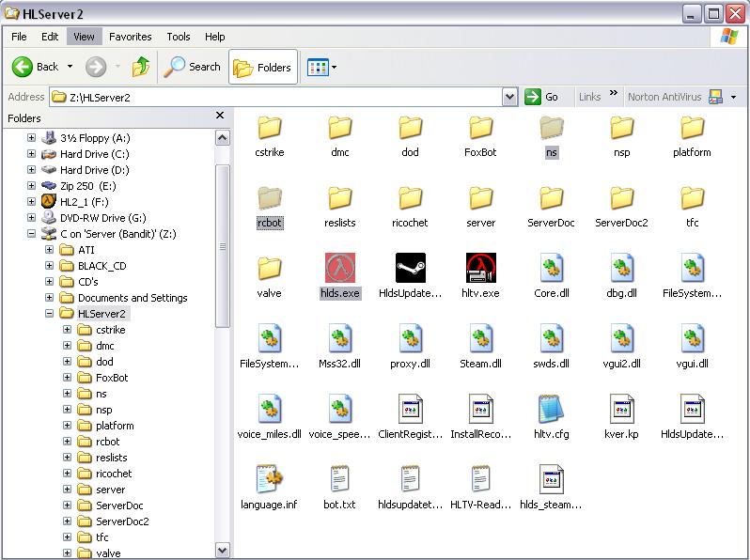
Task: Open the Help menu
Action: coord(215,37)
